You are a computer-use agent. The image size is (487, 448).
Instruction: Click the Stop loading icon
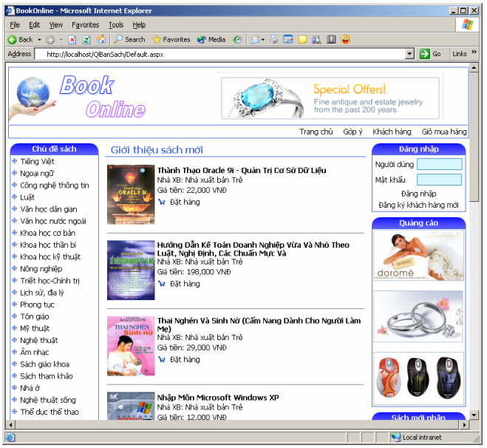click(x=72, y=39)
